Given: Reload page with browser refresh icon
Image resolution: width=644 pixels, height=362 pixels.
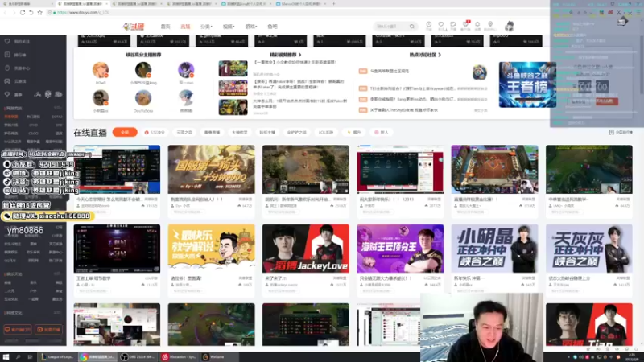Looking at the screenshot, I should 23,13.
